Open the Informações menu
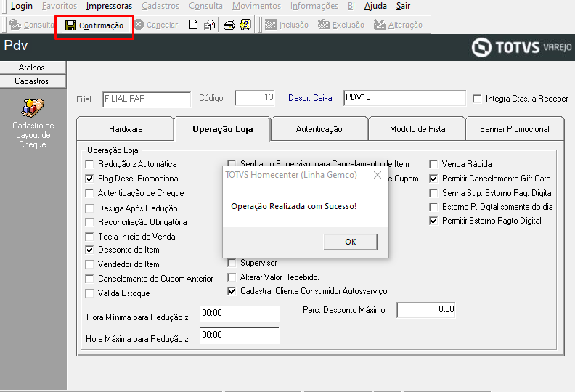 (x=314, y=6)
